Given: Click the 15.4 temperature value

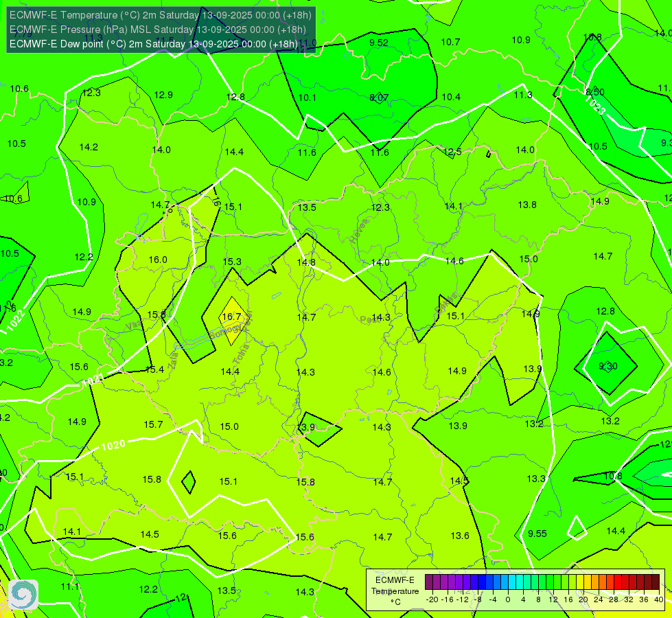Looking at the screenshot, I should click(154, 369).
